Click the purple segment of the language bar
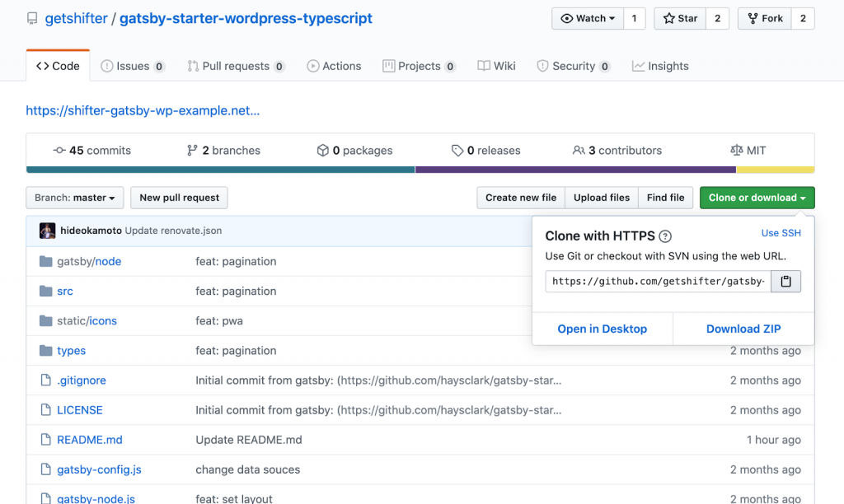This screenshot has width=844, height=504. coord(575,170)
